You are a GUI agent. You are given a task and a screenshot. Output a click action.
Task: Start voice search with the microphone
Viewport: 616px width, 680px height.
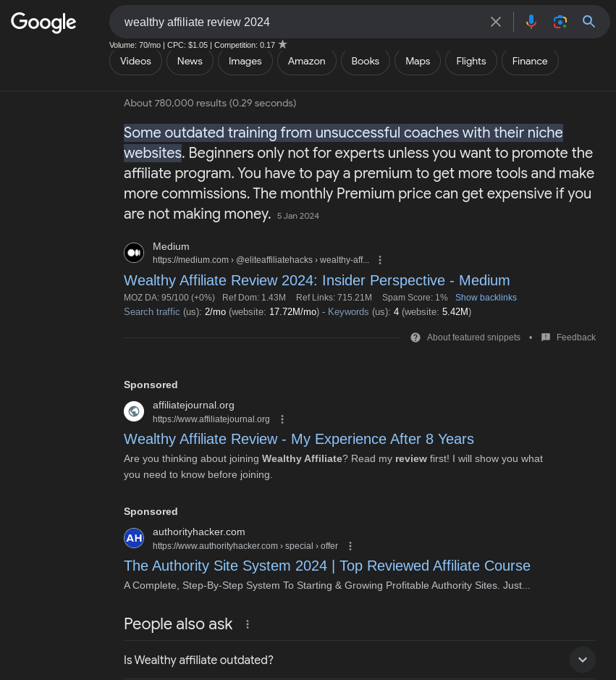click(x=531, y=22)
